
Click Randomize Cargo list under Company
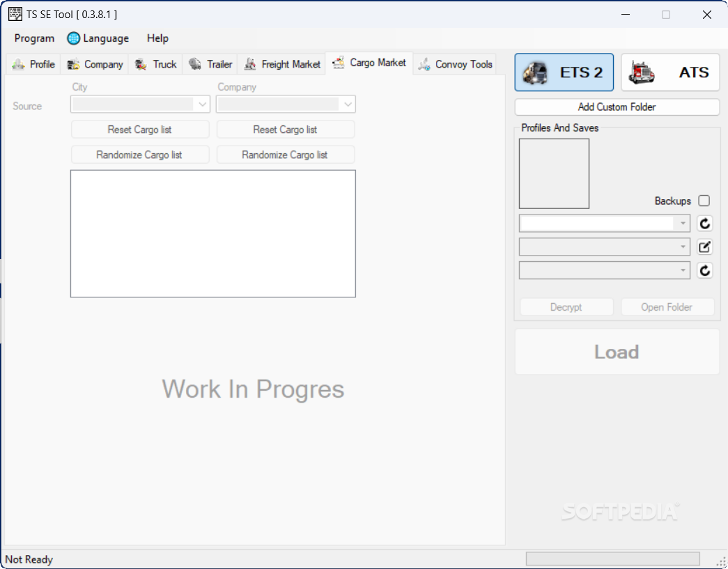pyautogui.click(x=285, y=155)
